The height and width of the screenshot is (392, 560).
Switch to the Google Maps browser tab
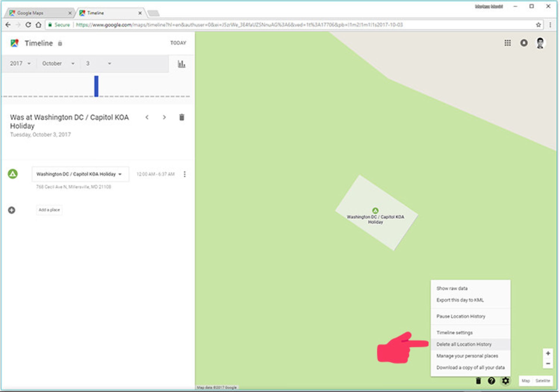point(39,13)
